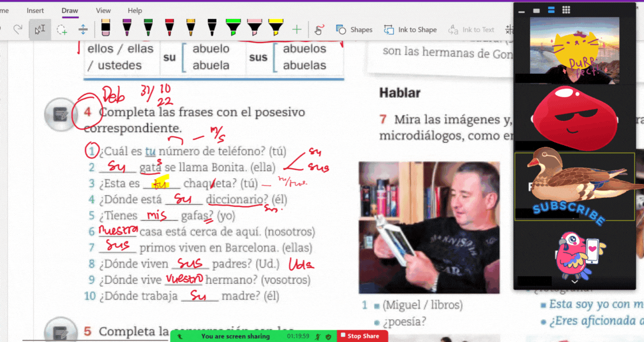Screen dimensions: 644x342
Task: Open the Help tab
Action: (x=135, y=11)
